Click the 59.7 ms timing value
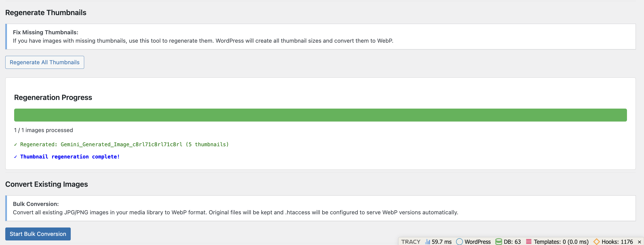This screenshot has height=245, width=644. coord(441,241)
